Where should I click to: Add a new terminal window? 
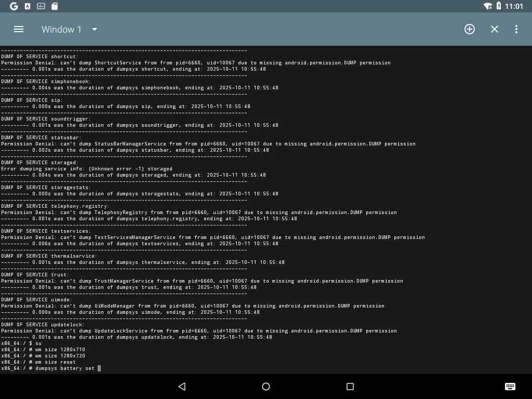[x=469, y=29]
